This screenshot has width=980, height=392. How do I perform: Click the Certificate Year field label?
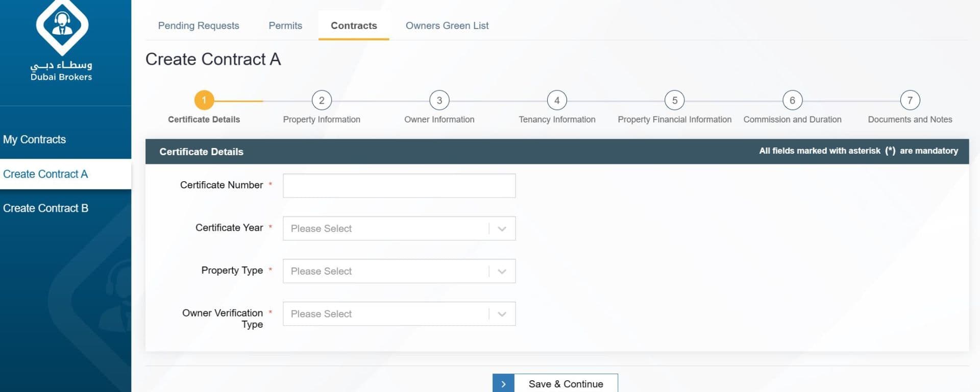pos(229,228)
